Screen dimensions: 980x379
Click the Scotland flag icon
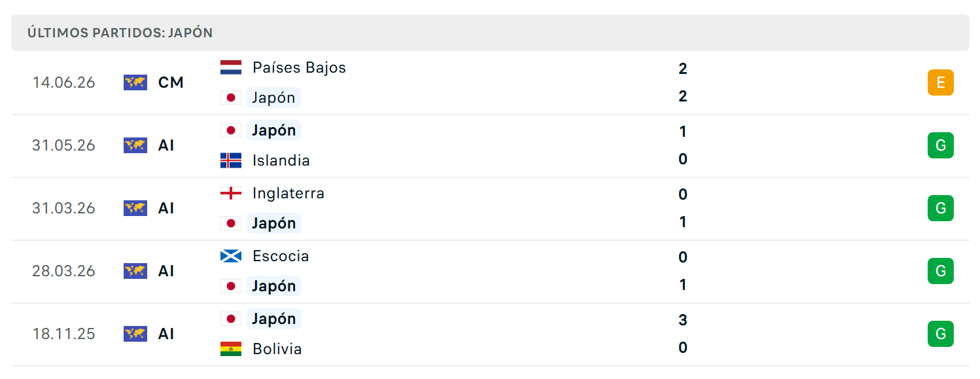coord(231,256)
